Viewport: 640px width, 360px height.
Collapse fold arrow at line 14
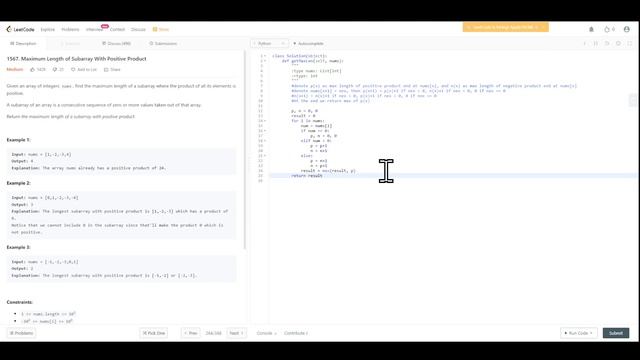point(265,121)
